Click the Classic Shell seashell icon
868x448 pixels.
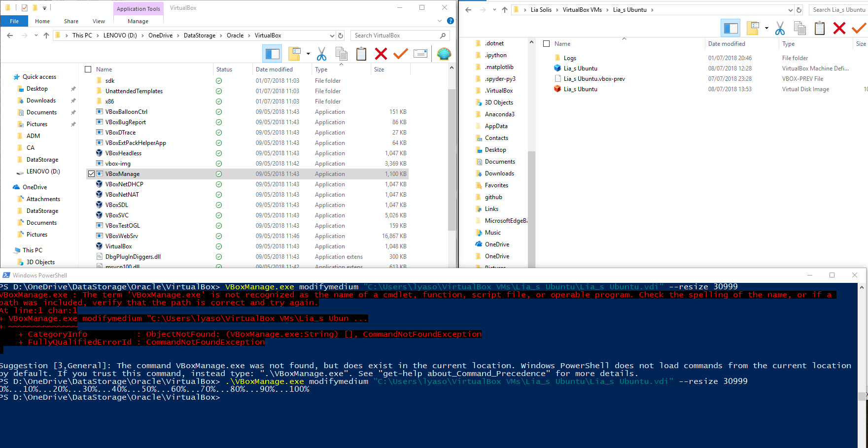point(444,54)
